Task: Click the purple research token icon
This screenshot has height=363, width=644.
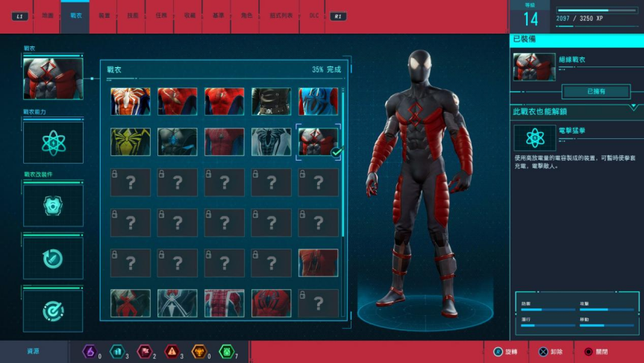Action: coord(90,352)
